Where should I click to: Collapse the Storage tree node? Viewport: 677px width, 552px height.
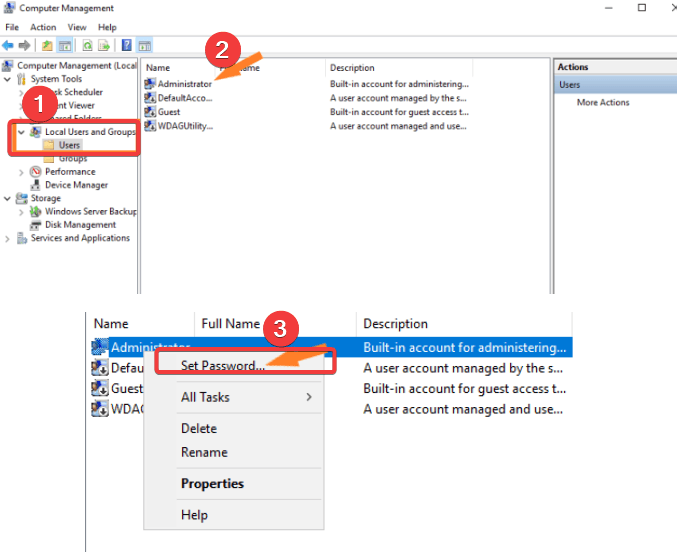8,198
